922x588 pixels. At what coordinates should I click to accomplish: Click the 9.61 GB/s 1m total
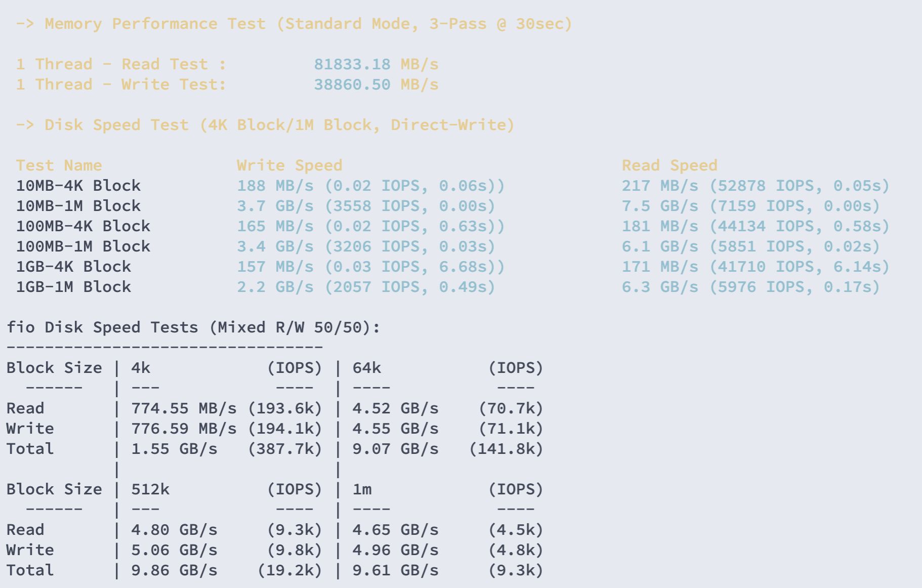395,570
